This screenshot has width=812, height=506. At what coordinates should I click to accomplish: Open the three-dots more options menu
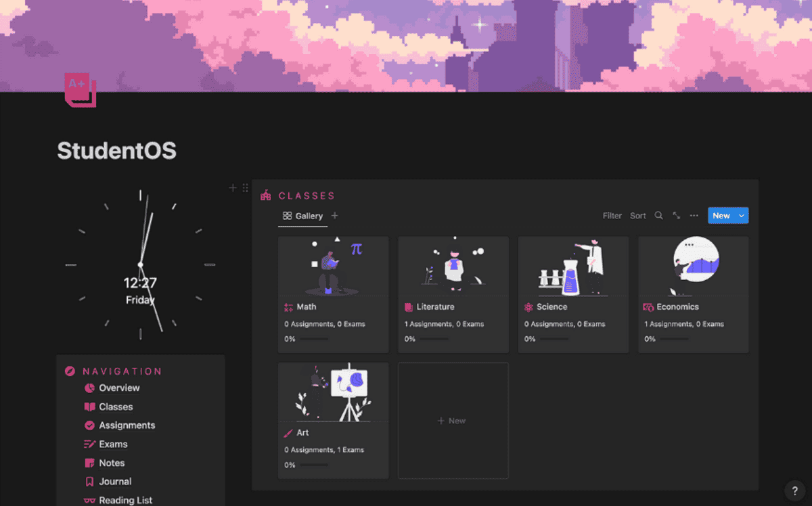694,216
